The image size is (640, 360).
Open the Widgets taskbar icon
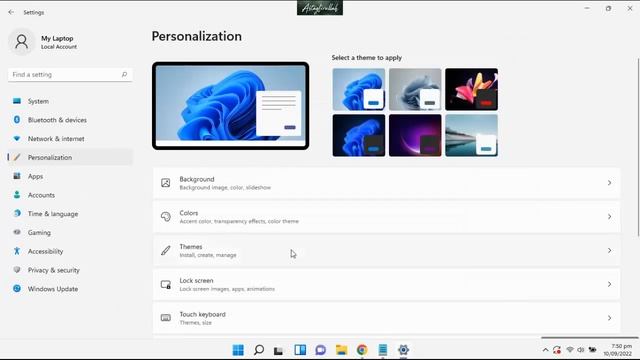point(300,350)
